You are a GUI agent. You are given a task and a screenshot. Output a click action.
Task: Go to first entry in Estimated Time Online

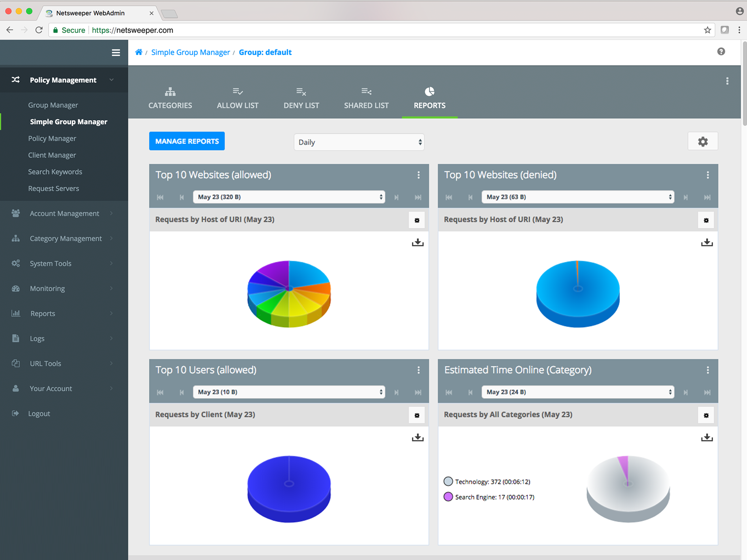(449, 392)
